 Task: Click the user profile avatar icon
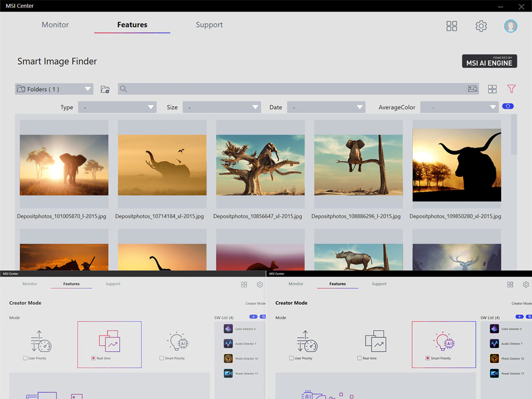pyautogui.click(x=510, y=26)
